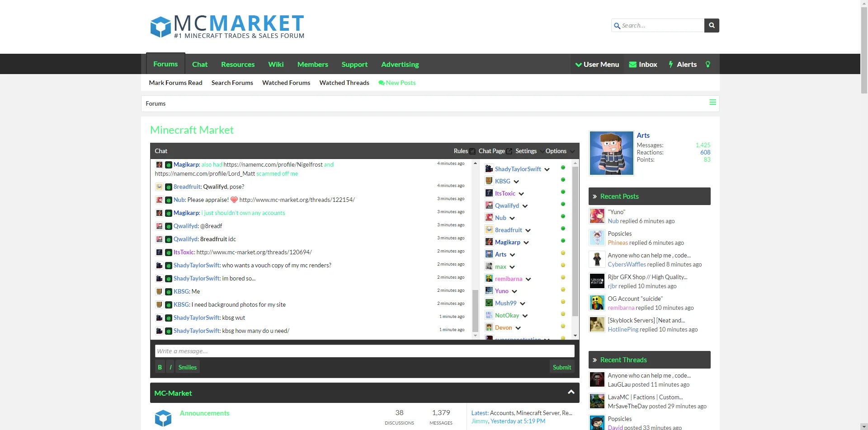Open the Support tab
This screenshot has height=430, width=868.
(x=354, y=64)
